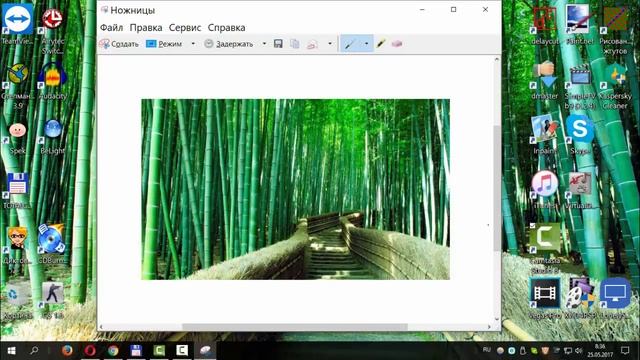Open the Справка menu
This screenshot has height=360, width=640.
click(x=227, y=27)
